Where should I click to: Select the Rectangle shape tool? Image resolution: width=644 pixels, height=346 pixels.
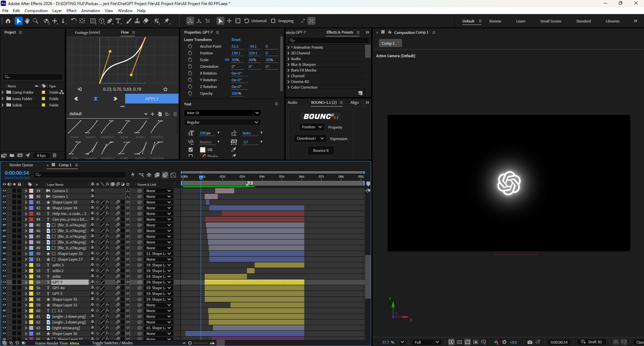pyautogui.click(x=93, y=21)
